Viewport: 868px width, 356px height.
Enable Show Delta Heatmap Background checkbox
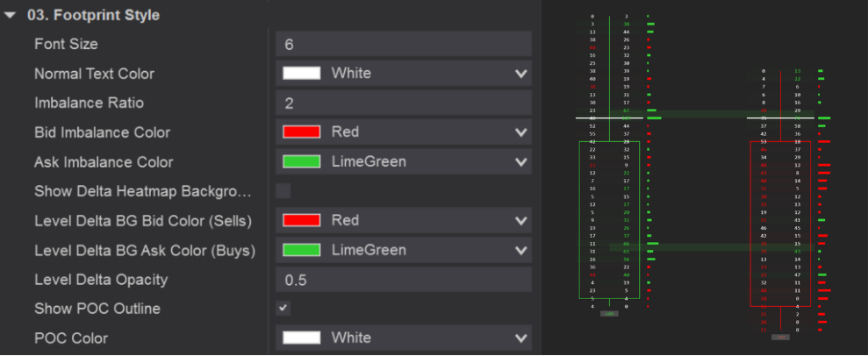click(283, 191)
